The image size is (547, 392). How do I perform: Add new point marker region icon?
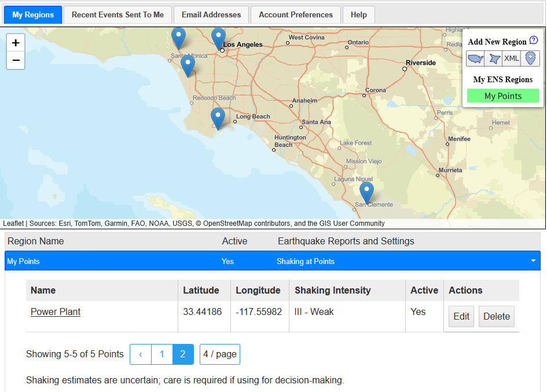(x=530, y=58)
